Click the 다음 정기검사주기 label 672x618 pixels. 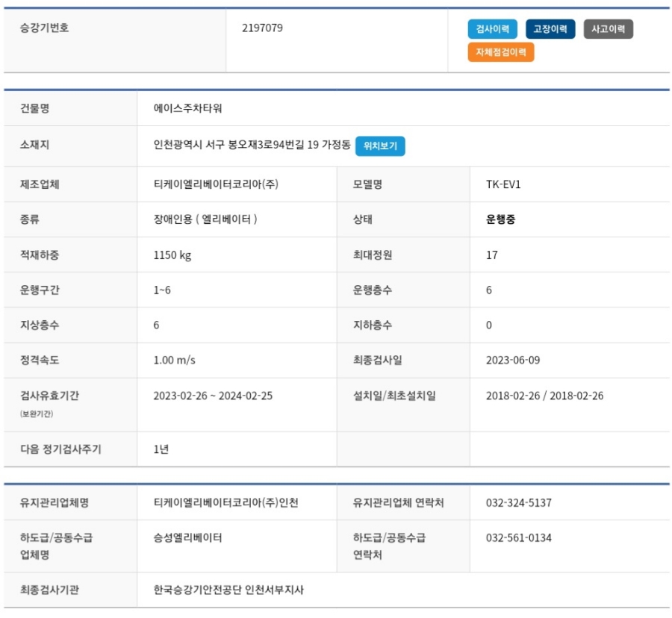61,449
